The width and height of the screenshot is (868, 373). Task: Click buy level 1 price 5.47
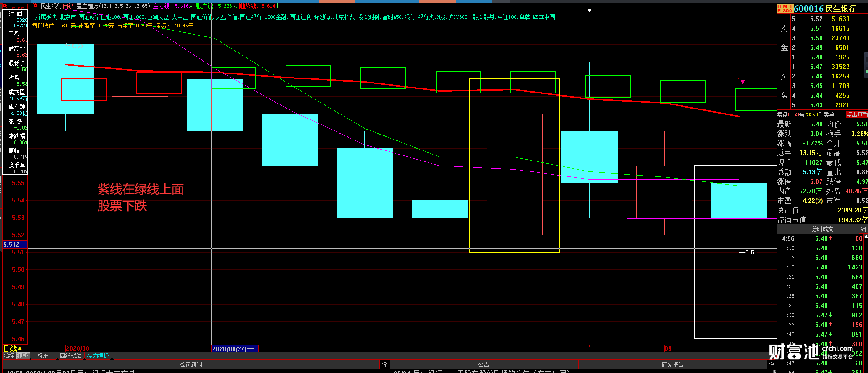tap(816, 67)
